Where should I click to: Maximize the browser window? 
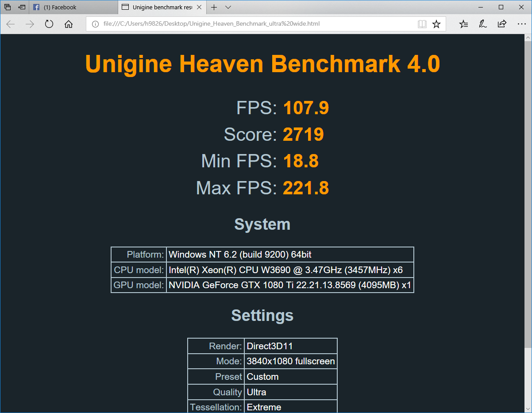click(501, 7)
